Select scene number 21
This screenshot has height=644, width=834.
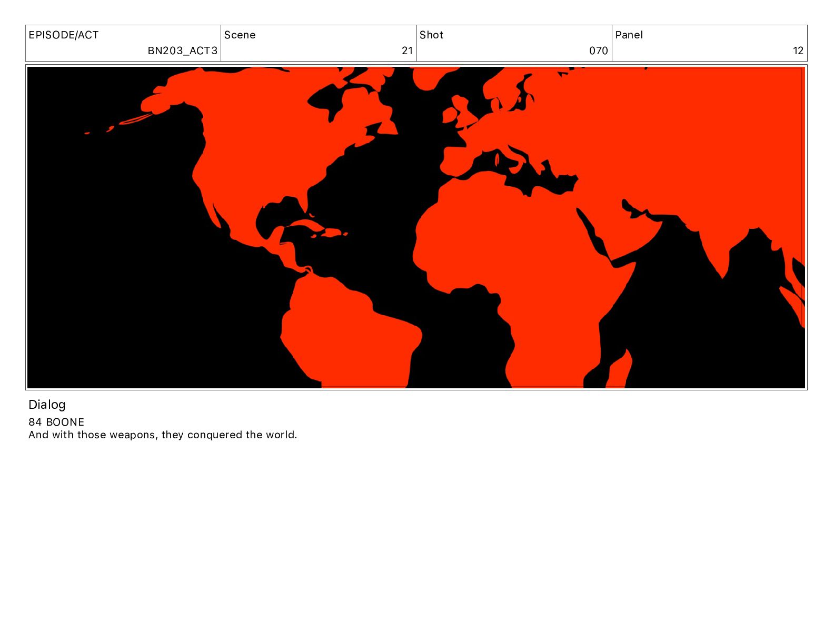click(407, 51)
